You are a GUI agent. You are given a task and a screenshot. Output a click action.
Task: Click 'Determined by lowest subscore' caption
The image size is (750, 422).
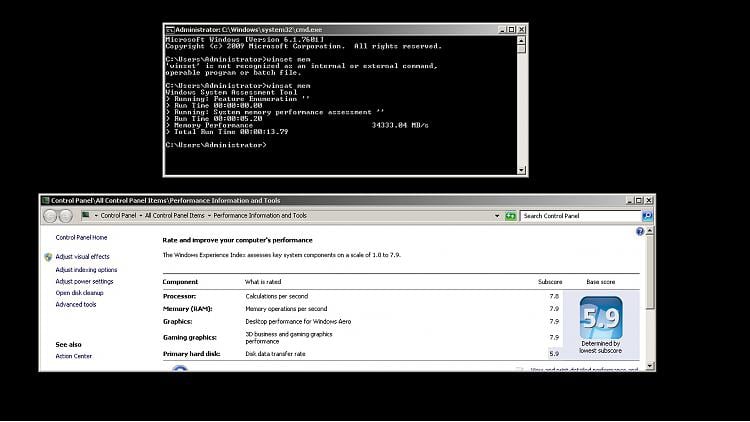coord(601,347)
